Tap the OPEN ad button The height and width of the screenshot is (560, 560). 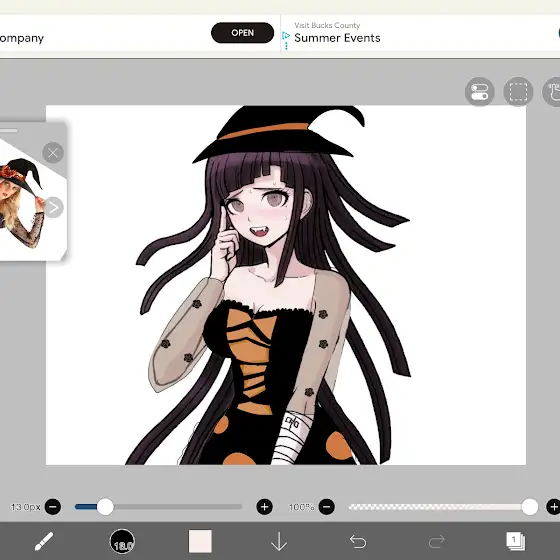coord(242,33)
